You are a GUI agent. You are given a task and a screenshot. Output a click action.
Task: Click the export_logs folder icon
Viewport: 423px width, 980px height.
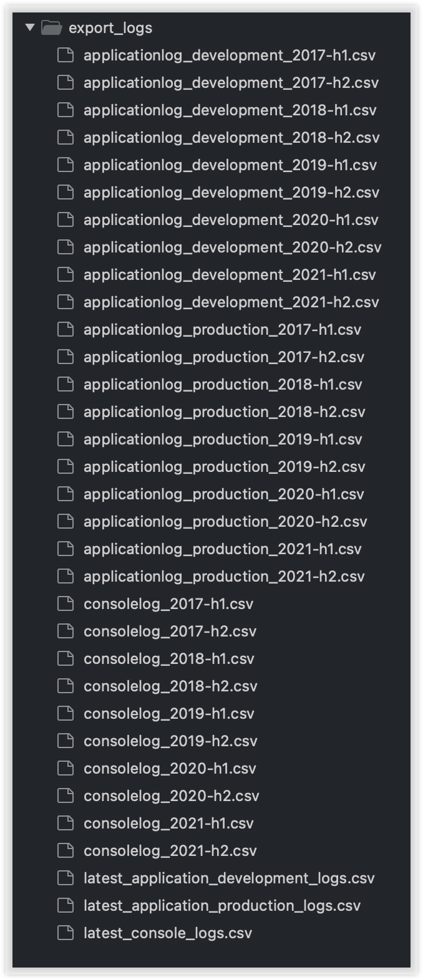click(51, 27)
